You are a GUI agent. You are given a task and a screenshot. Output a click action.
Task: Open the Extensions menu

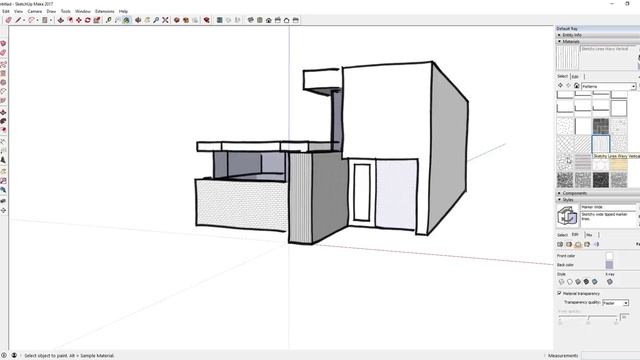point(104,11)
